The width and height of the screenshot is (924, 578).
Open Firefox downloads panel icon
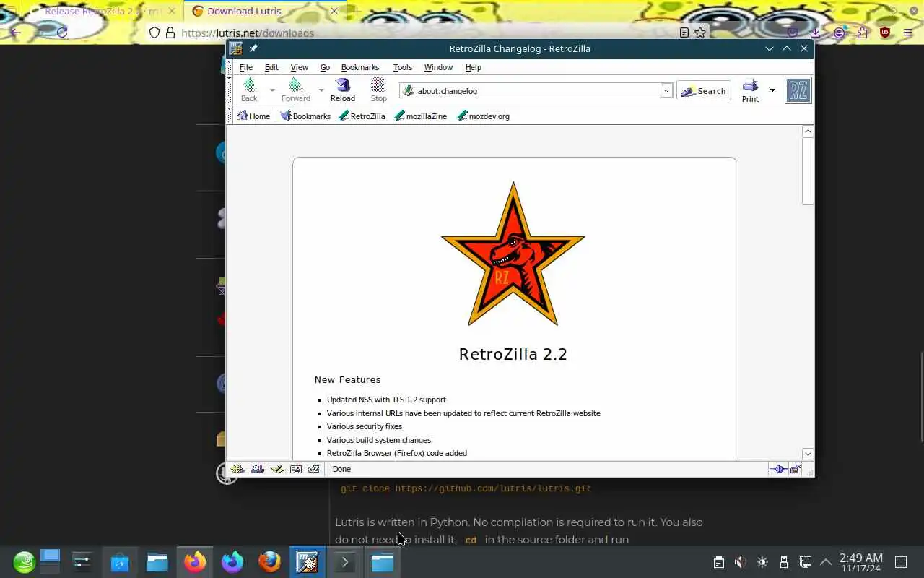[x=815, y=33]
